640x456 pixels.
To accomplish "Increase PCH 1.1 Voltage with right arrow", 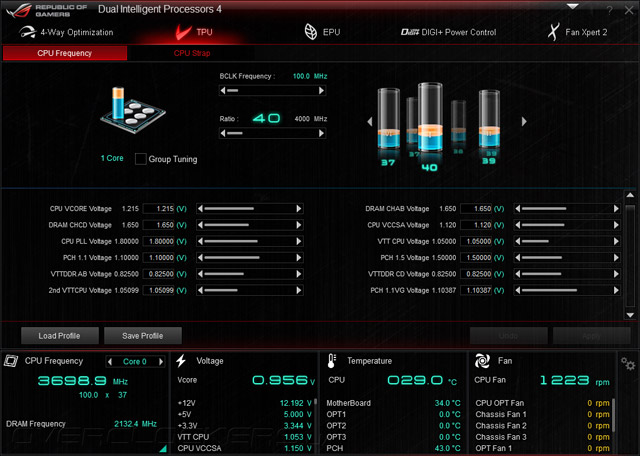I will point(299,258).
